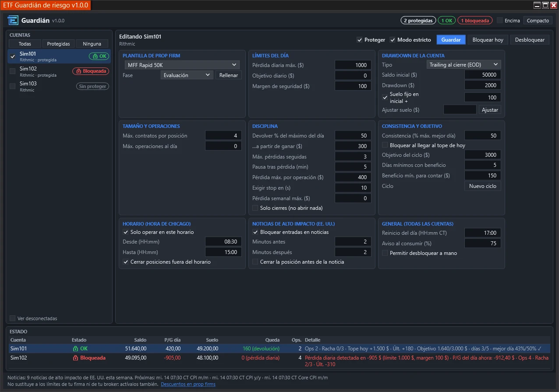559x392 pixels.
Task: Click the 'Hasta (HH:mm)' time field
Action: pos(223,252)
